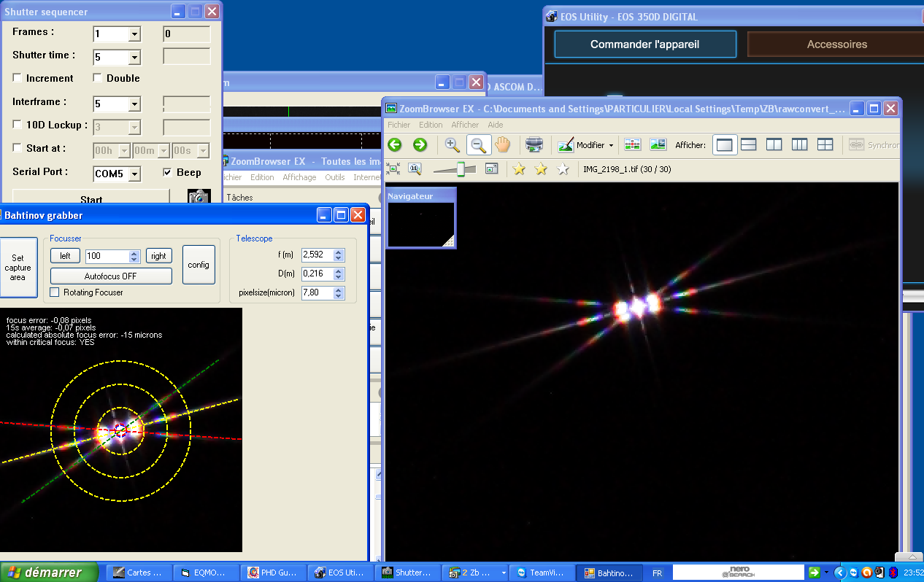Open Outils menu in background ZoomBrowser window
Screen dimensions: 924x582
coord(335,177)
